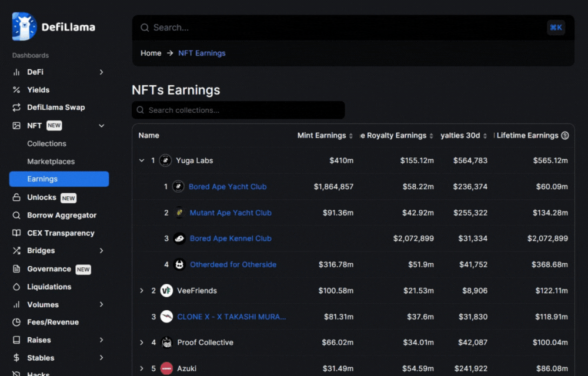
Task: Click the Stables dollar sign icon
Action: coord(16,358)
